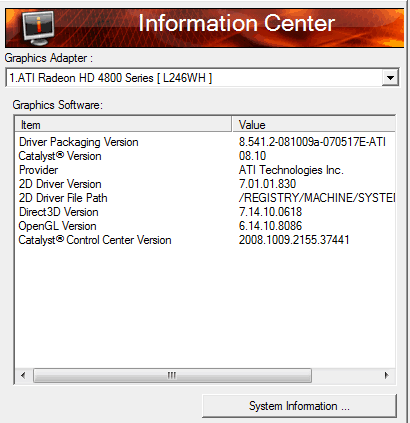410x423 pixels.
Task: Click the value 2008.1009.2155.37441
Action: coord(294,240)
